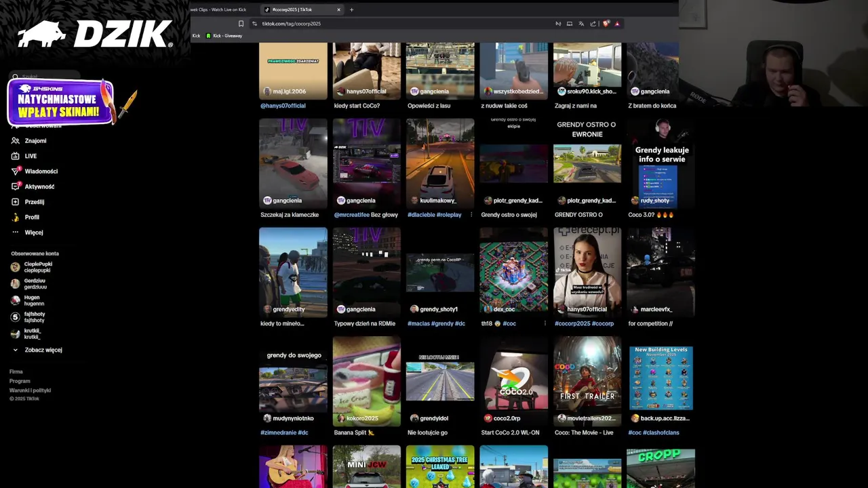
Task: Click fajfshoty account avatar
Action: [x=15, y=317]
